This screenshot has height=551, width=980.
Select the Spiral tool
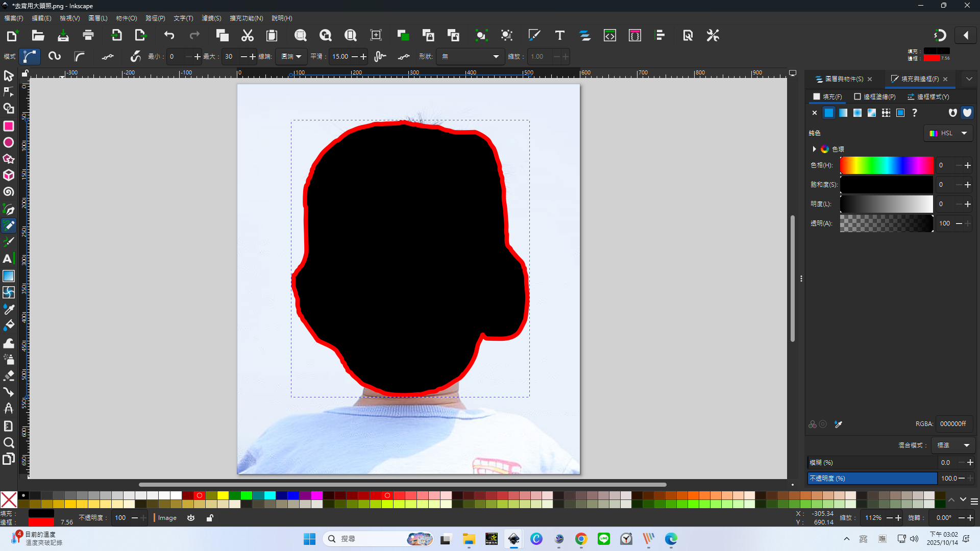click(9, 192)
